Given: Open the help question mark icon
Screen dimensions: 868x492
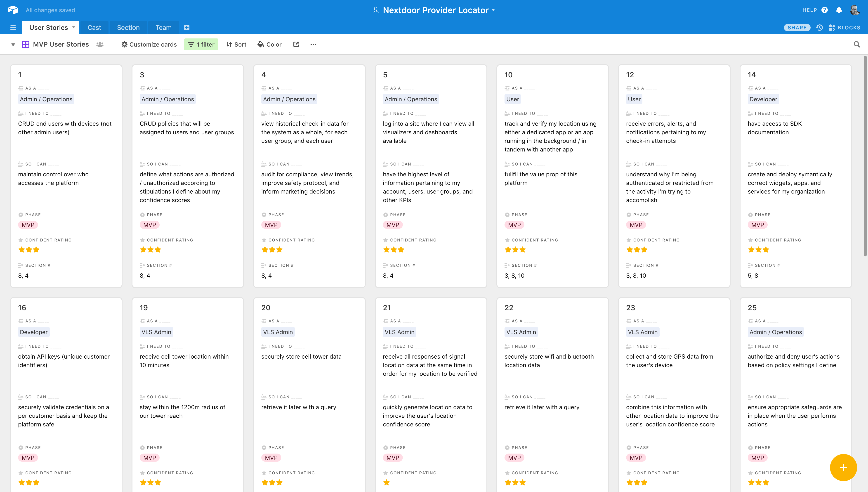Looking at the screenshot, I should tap(824, 10).
